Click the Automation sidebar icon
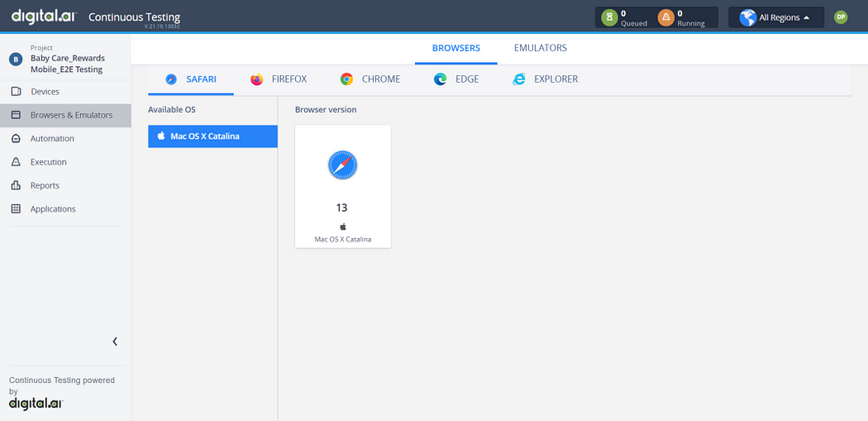This screenshot has width=868, height=421. tap(16, 138)
